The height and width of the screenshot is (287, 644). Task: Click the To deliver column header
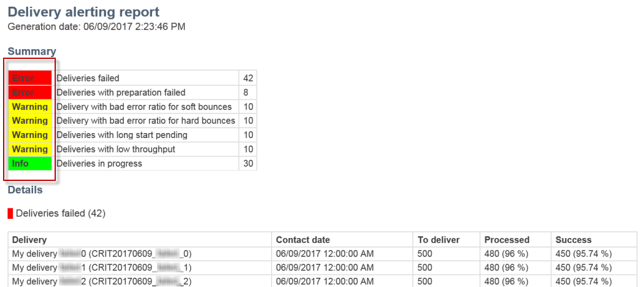(439, 240)
